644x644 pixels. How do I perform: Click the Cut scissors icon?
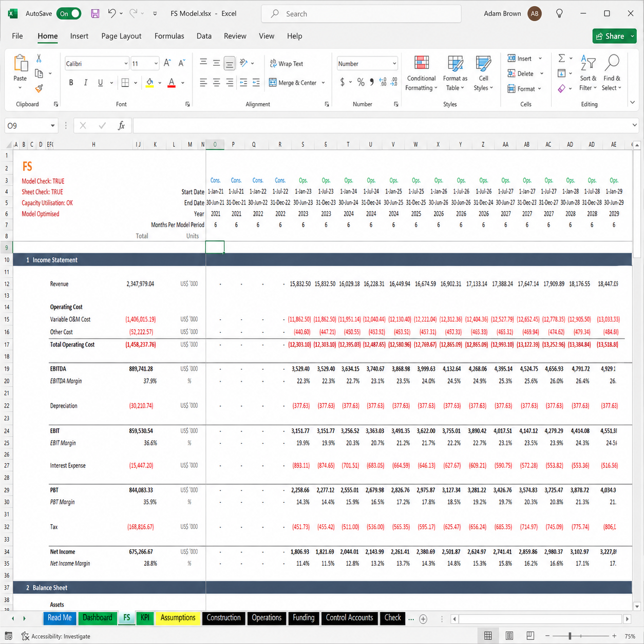coord(39,59)
